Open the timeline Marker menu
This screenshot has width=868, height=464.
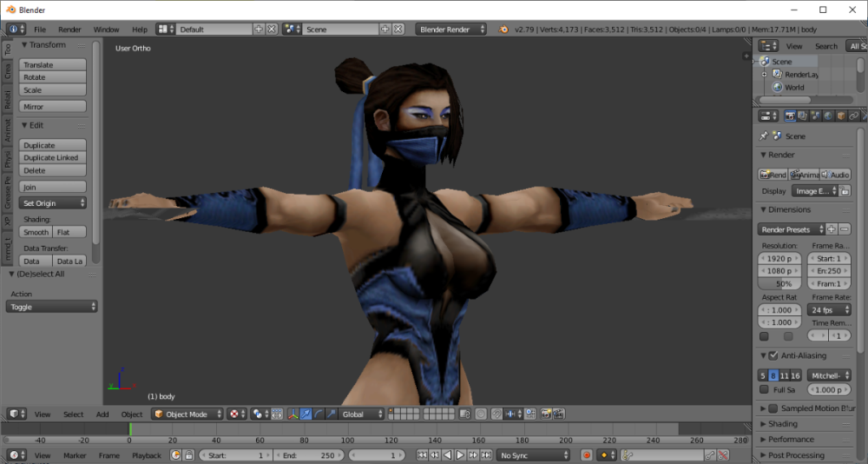75,455
